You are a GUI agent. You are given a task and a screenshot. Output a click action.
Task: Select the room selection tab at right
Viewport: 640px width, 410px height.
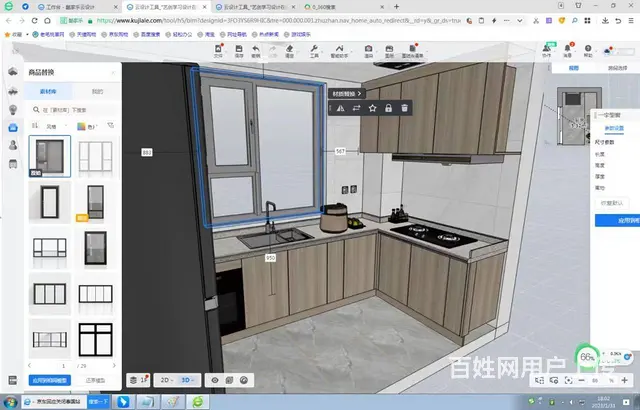pyautogui.click(x=617, y=68)
